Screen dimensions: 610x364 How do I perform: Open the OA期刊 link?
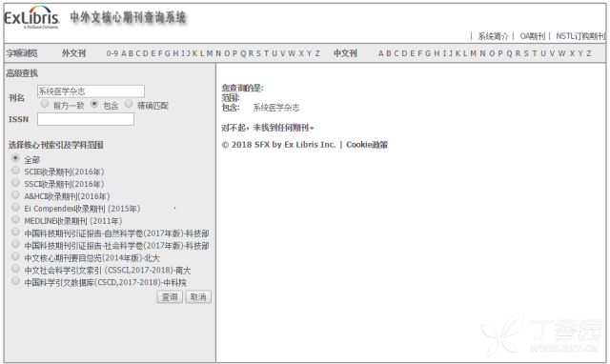(x=532, y=36)
